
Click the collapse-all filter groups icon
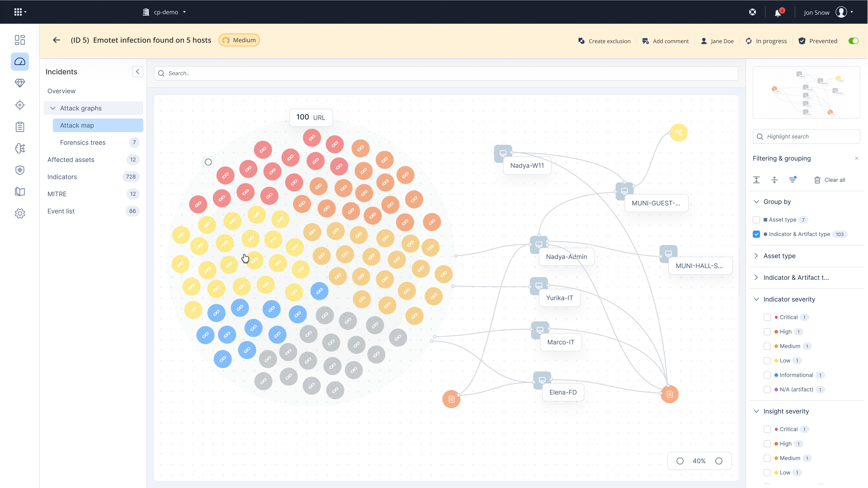point(756,180)
